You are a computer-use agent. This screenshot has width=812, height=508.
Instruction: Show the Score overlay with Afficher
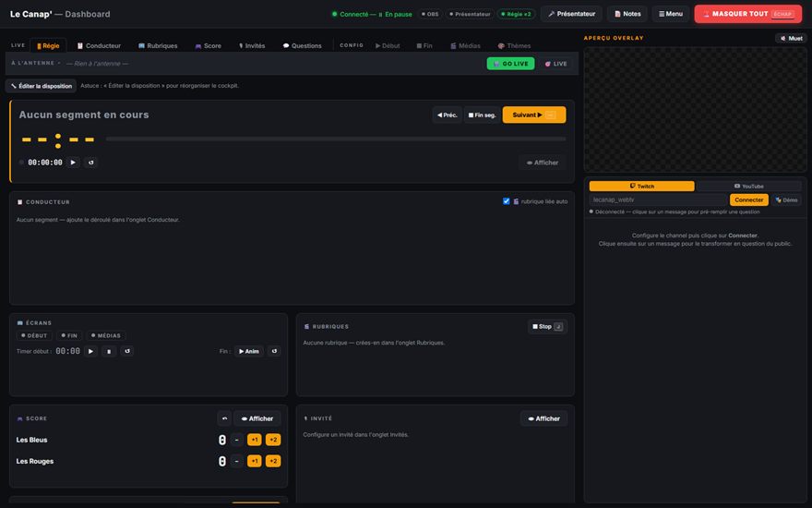click(x=257, y=418)
